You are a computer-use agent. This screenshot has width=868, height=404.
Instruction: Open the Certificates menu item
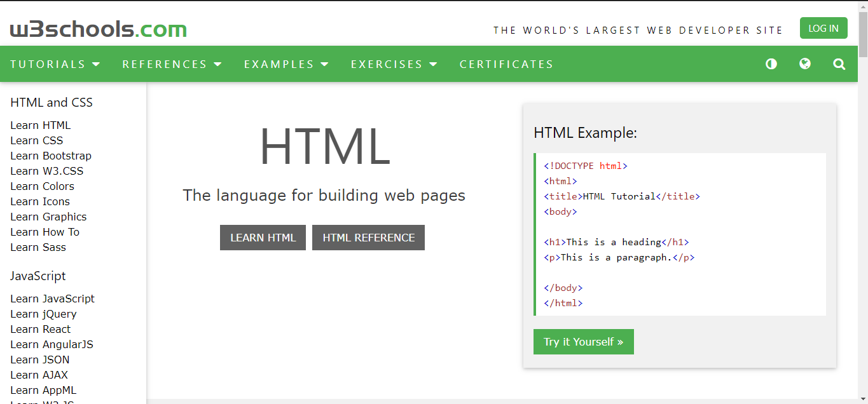[x=507, y=64]
